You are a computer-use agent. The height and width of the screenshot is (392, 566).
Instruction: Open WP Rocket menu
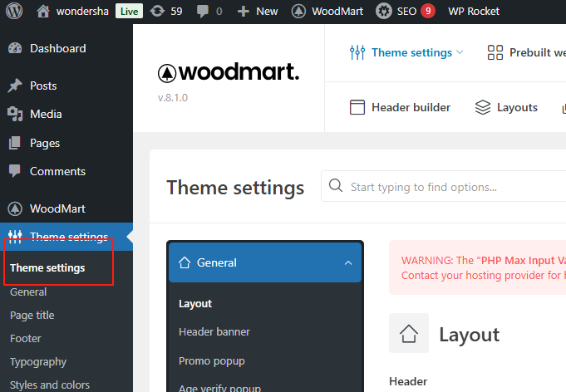(x=474, y=11)
